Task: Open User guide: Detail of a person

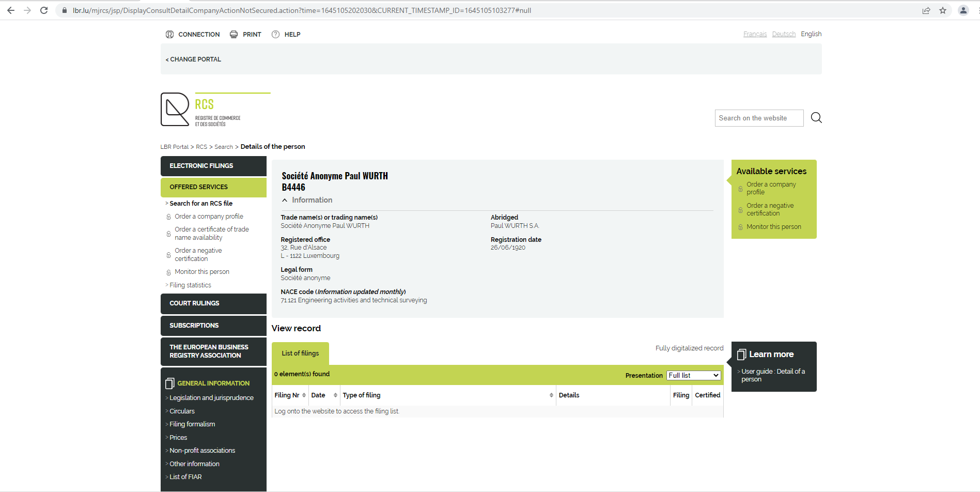Action: point(773,375)
